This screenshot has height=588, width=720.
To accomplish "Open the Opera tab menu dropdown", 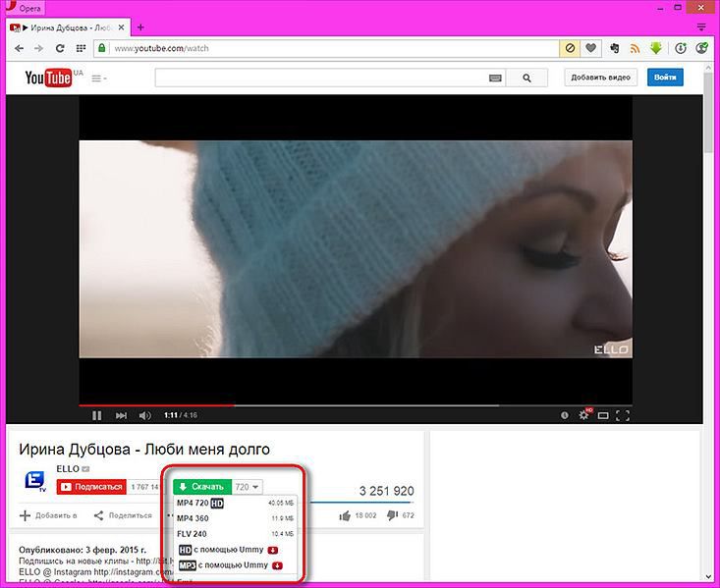I will tap(701, 27).
